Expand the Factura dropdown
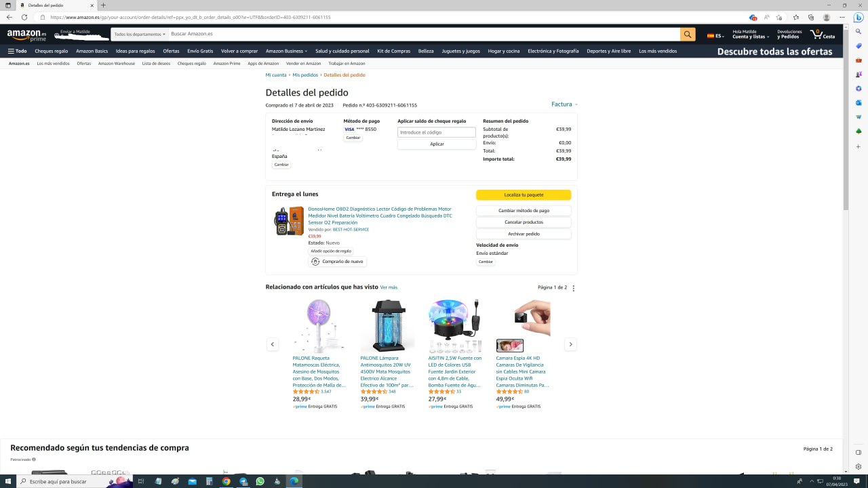This screenshot has width=868, height=488. click(564, 104)
